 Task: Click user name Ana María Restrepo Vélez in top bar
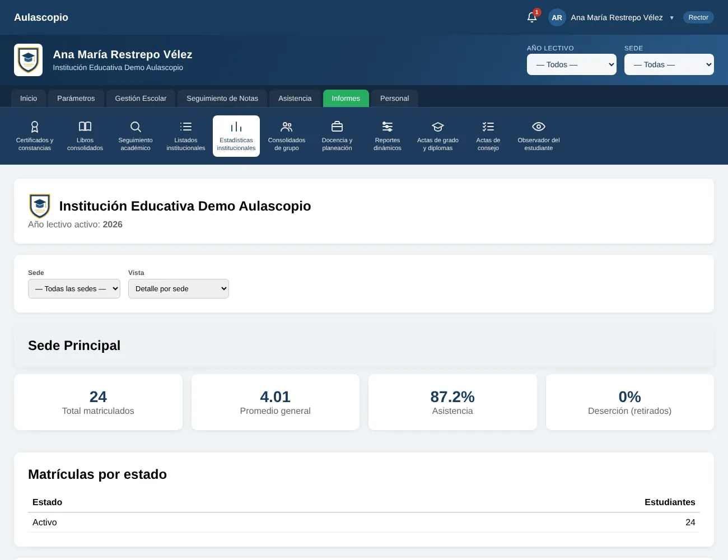tap(617, 17)
